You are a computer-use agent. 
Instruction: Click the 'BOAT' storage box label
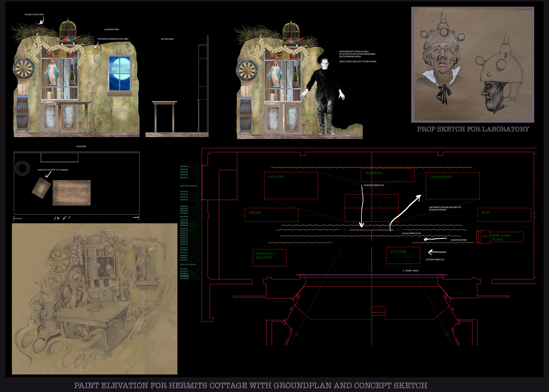[486, 213]
